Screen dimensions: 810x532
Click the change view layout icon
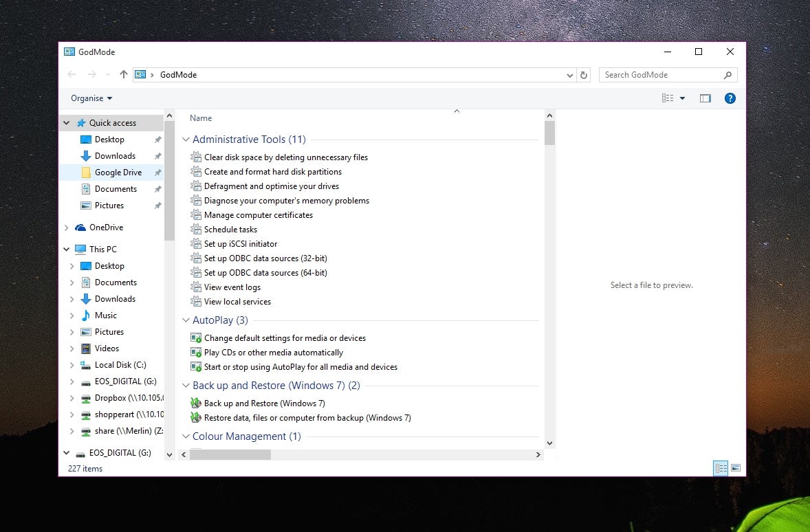pos(668,98)
